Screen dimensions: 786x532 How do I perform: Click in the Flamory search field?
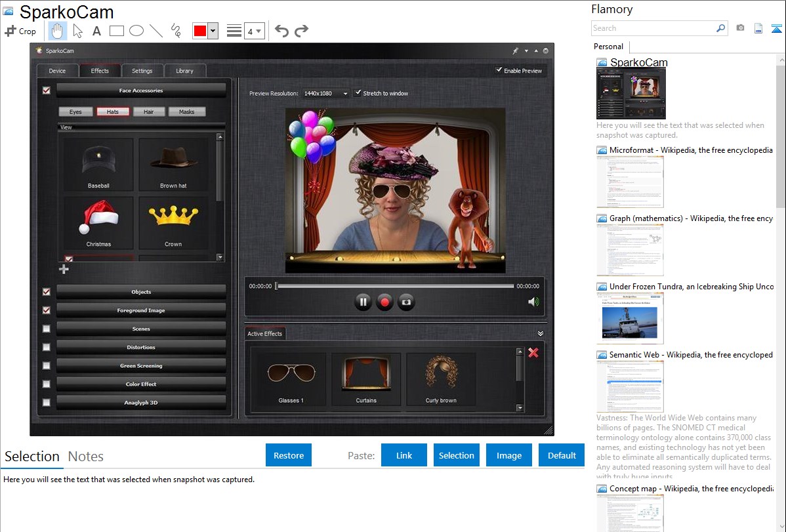pos(653,28)
